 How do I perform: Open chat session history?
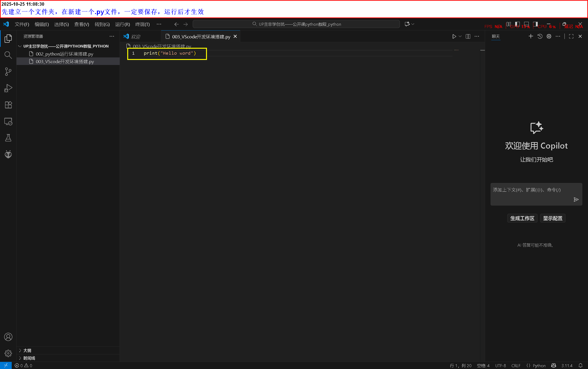(x=540, y=36)
